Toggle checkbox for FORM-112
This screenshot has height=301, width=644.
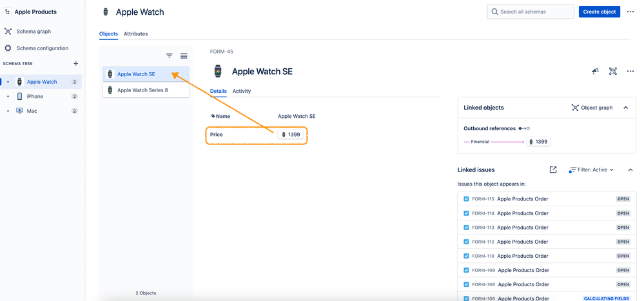[466, 242]
